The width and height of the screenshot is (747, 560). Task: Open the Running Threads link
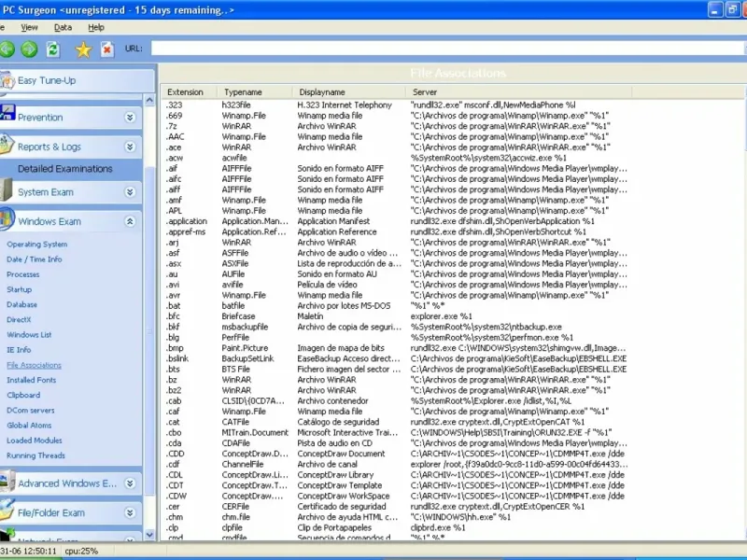pyautogui.click(x=35, y=455)
